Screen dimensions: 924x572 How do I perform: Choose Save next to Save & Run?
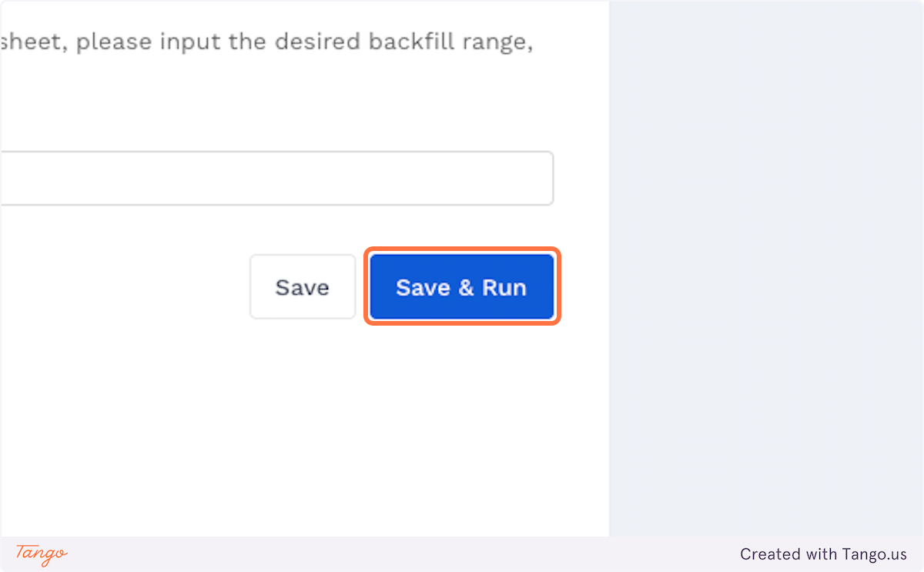(302, 287)
